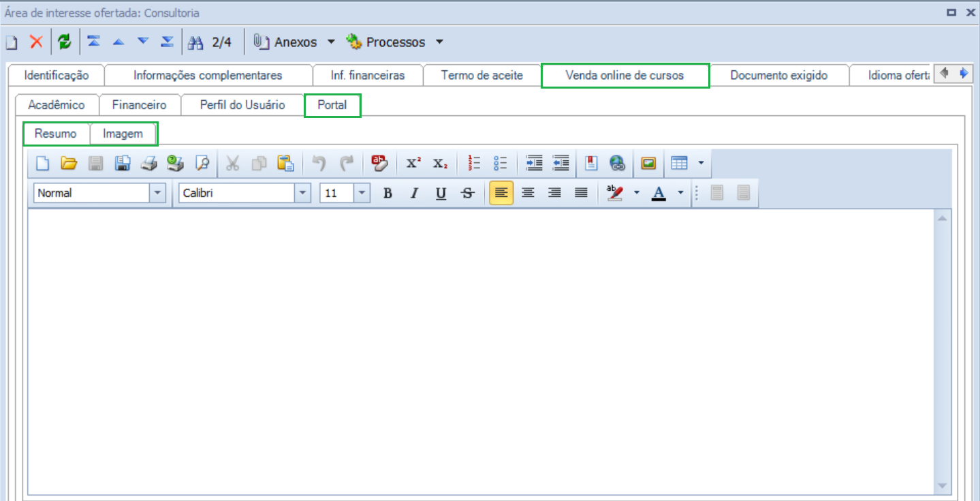
Task: Open the print dialog with the green printer
Action: point(176,163)
